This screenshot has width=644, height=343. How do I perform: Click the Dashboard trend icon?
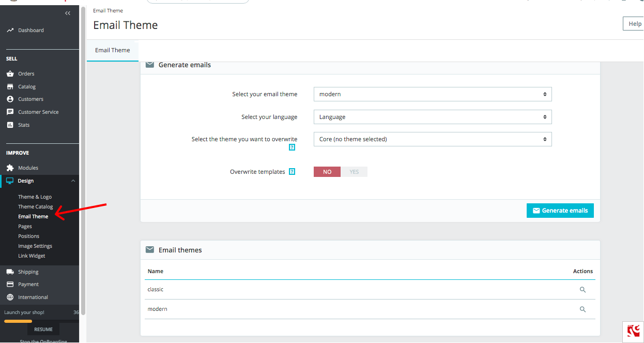[10, 31]
